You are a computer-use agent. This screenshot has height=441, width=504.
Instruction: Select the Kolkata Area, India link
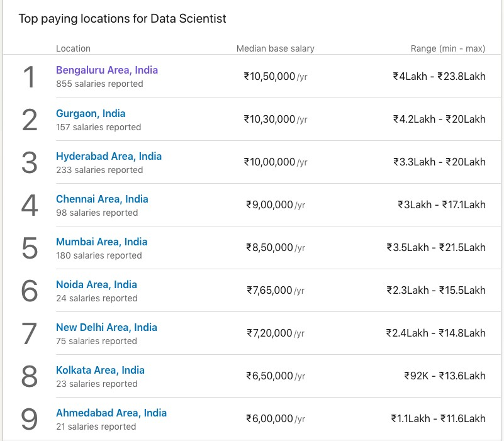pyautogui.click(x=100, y=370)
